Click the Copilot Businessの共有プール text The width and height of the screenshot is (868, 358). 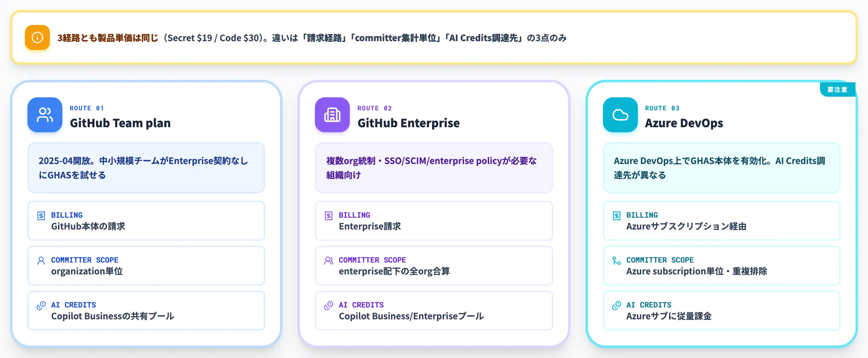tap(113, 316)
